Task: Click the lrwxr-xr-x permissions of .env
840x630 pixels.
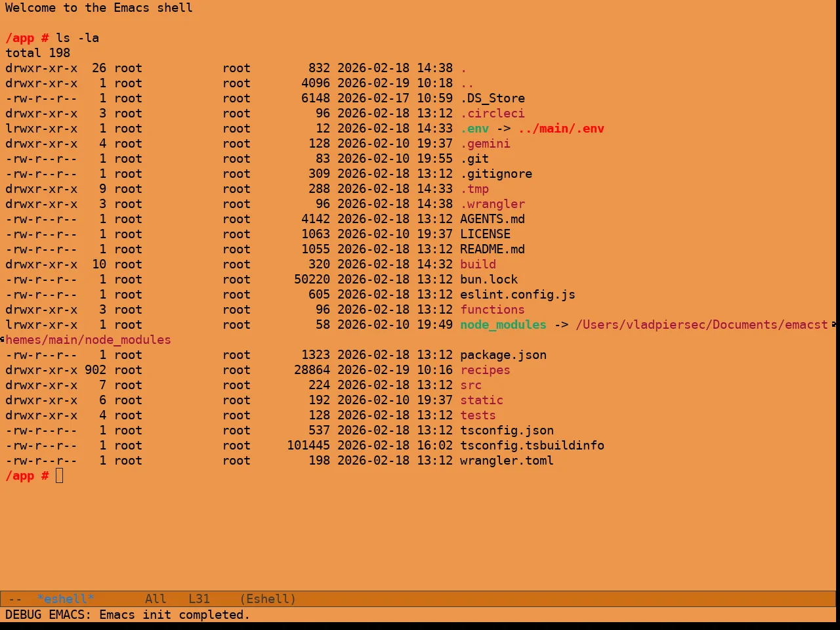Action: tap(41, 129)
